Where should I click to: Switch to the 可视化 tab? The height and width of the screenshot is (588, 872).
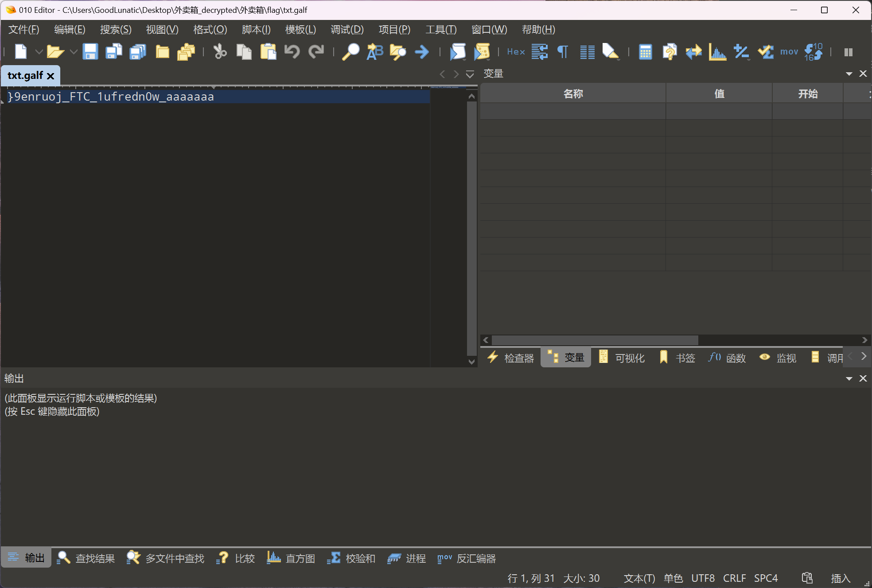pos(622,358)
